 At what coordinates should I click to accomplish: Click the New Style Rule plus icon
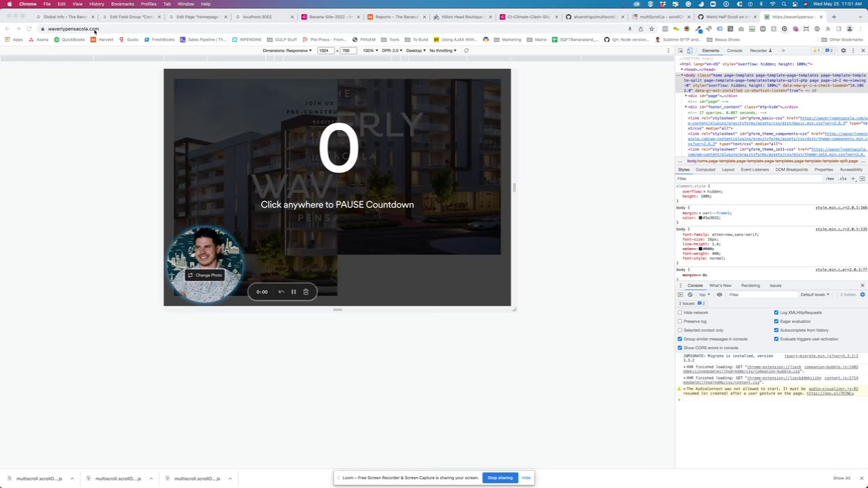tap(853, 178)
